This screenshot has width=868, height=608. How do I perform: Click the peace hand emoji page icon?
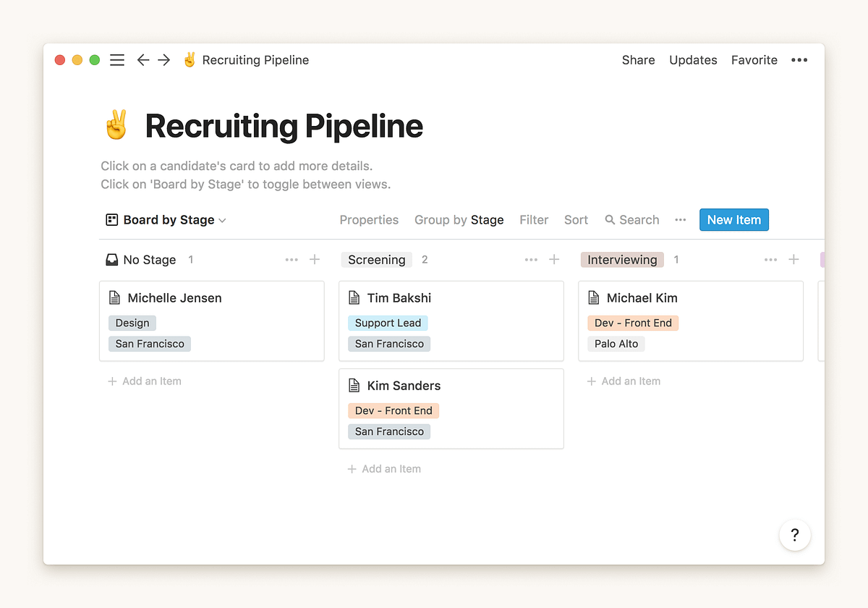click(116, 125)
